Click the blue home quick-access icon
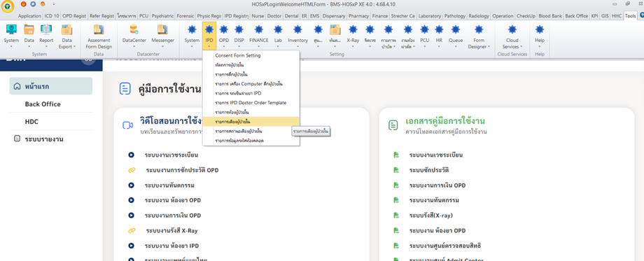 click(x=34, y=3)
